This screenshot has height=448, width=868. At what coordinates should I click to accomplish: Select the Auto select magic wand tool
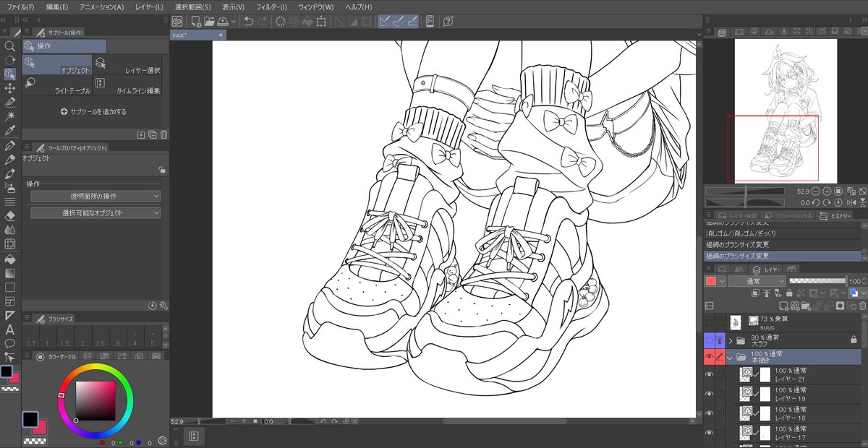[x=10, y=116]
